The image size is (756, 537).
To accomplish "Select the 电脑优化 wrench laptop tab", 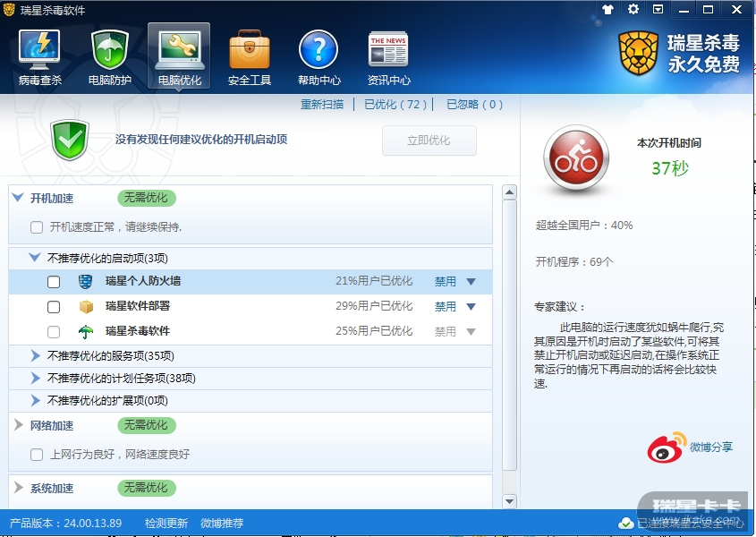I will 179,56.
